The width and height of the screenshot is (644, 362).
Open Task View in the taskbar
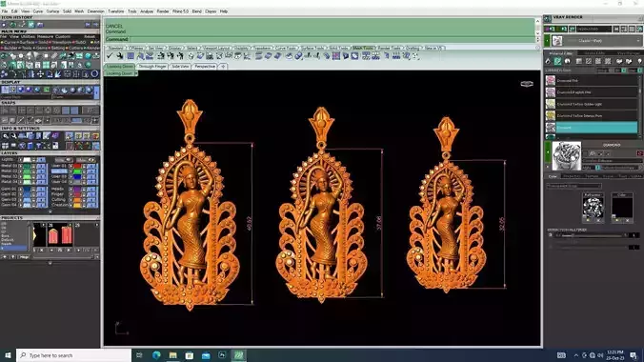[x=139, y=355]
